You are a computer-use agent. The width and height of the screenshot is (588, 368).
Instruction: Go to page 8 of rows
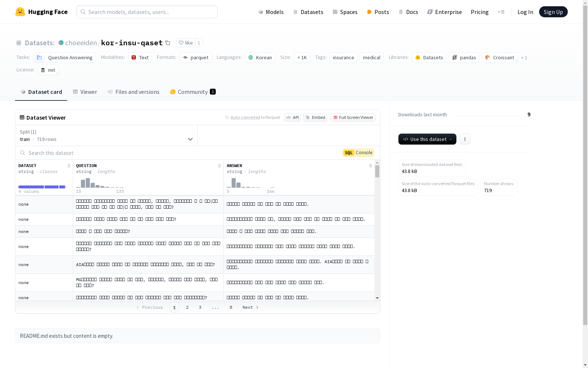231,307
